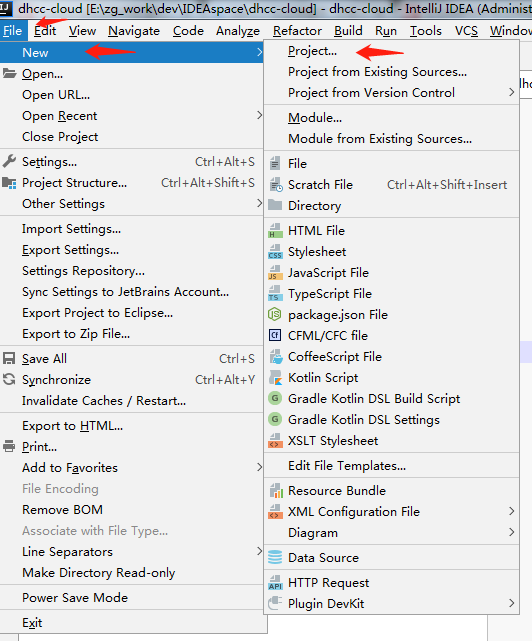Click the HTTP Request API icon
The height and width of the screenshot is (641, 532).
pyautogui.click(x=275, y=583)
